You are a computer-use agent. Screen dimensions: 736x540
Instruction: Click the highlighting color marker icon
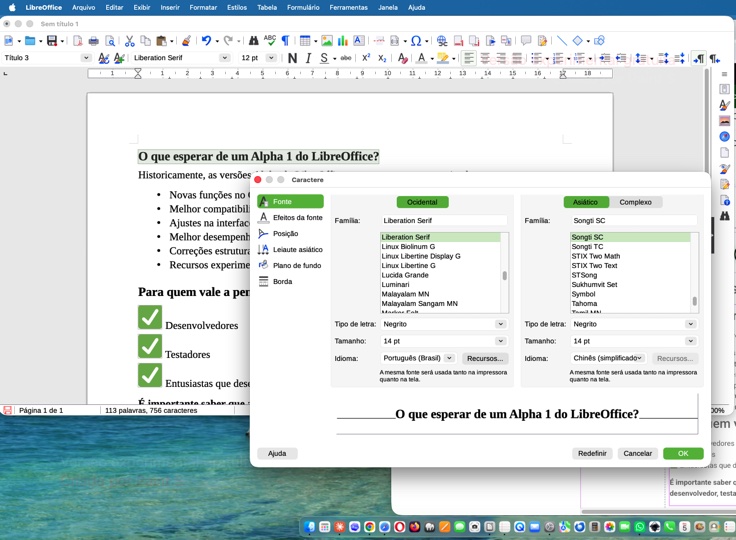point(442,58)
